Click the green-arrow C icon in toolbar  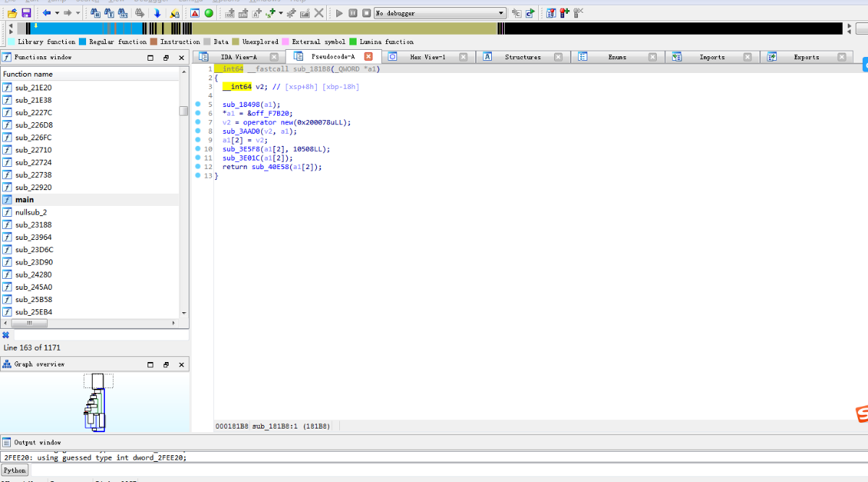click(x=530, y=13)
